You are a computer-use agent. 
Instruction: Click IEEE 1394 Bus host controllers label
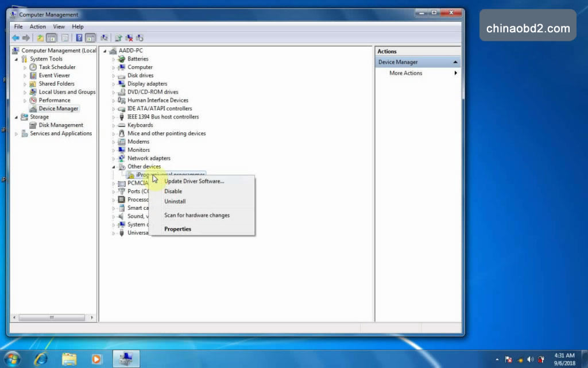tap(163, 117)
